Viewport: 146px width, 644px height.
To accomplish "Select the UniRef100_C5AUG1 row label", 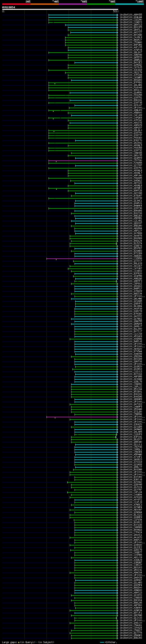I will (131, 625).
